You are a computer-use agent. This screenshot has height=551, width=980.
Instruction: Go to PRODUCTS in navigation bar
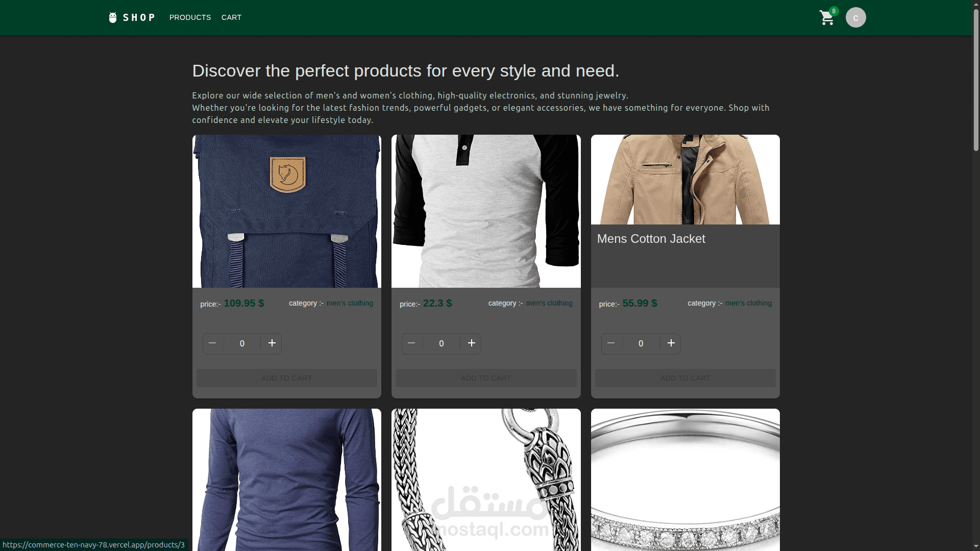pyautogui.click(x=190, y=17)
